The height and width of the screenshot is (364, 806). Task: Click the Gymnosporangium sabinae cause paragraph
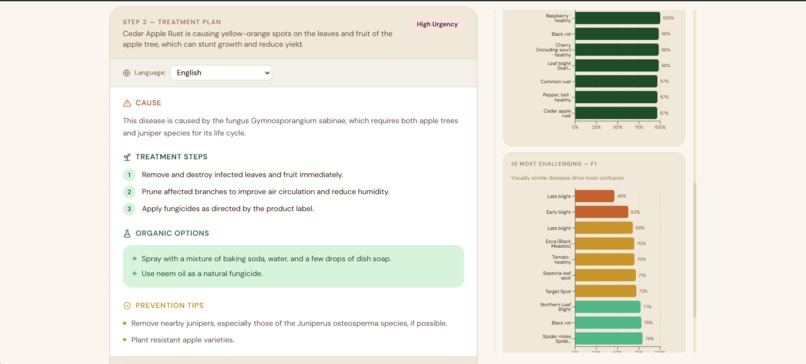point(290,127)
